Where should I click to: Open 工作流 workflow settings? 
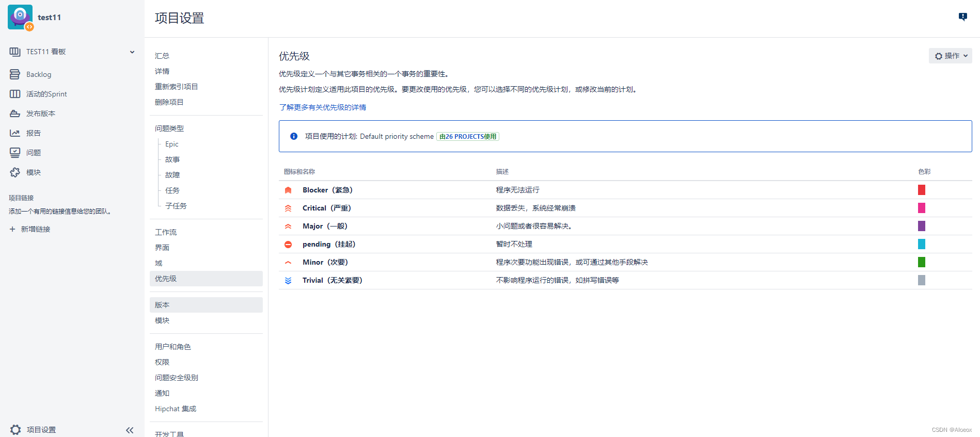click(166, 232)
